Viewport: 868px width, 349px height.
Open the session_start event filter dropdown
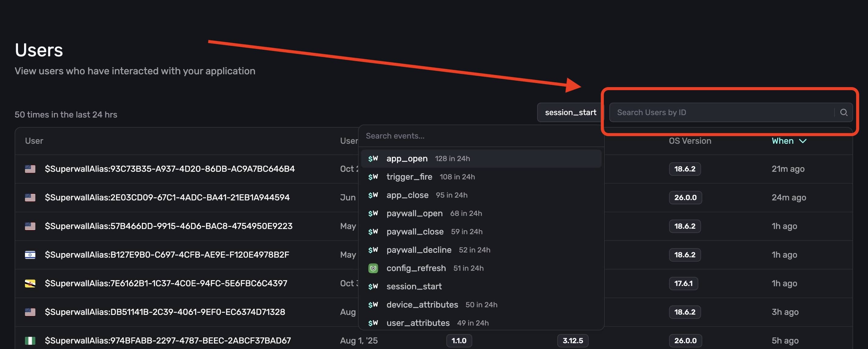(570, 112)
